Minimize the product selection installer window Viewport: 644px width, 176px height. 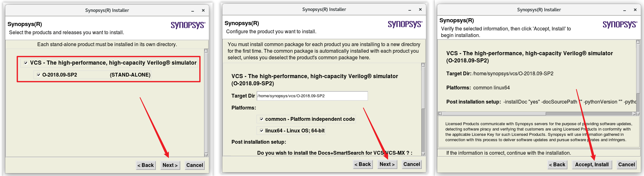pos(193,11)
